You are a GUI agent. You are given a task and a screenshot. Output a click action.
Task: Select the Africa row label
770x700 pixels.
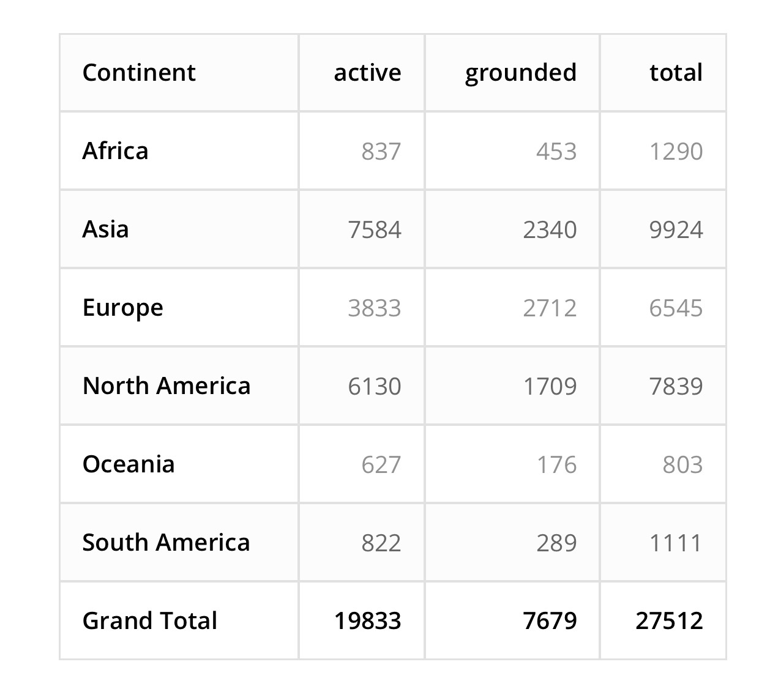pyautogui.click(x=115, y=151)
